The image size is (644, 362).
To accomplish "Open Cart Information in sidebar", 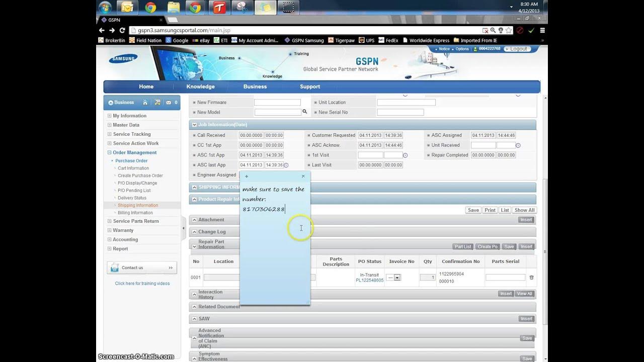I will (x=133, y=168).
